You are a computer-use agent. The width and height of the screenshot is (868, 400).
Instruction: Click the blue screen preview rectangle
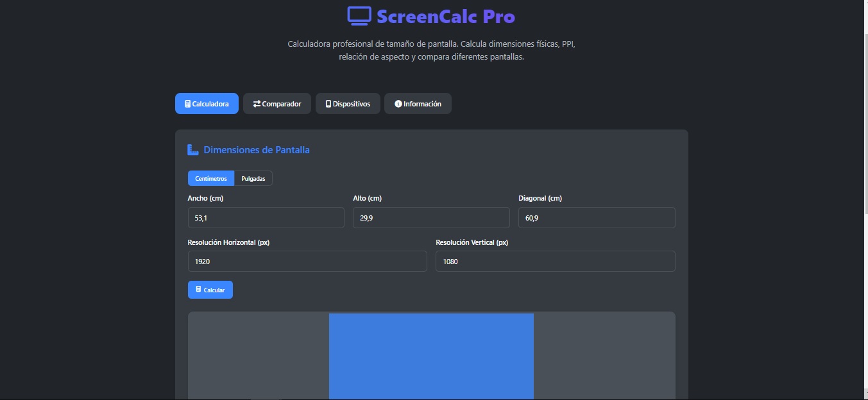[x=431, y=356]
